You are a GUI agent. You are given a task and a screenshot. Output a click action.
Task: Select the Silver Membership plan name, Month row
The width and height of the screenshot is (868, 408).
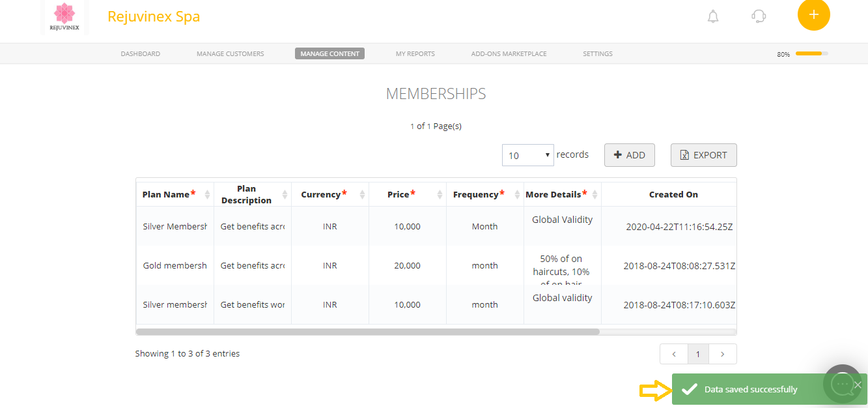pos(175,226)
